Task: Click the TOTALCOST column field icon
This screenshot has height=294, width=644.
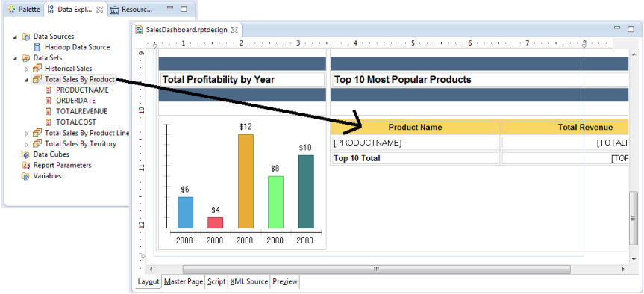Action: [x=49, y=122]
